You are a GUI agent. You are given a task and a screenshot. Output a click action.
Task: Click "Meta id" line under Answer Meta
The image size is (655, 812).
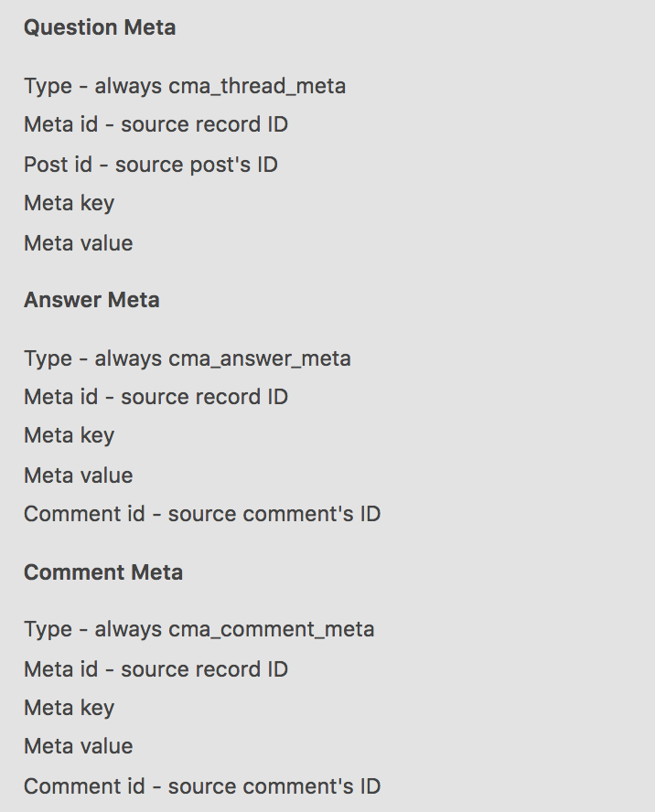tap(156, 397)
